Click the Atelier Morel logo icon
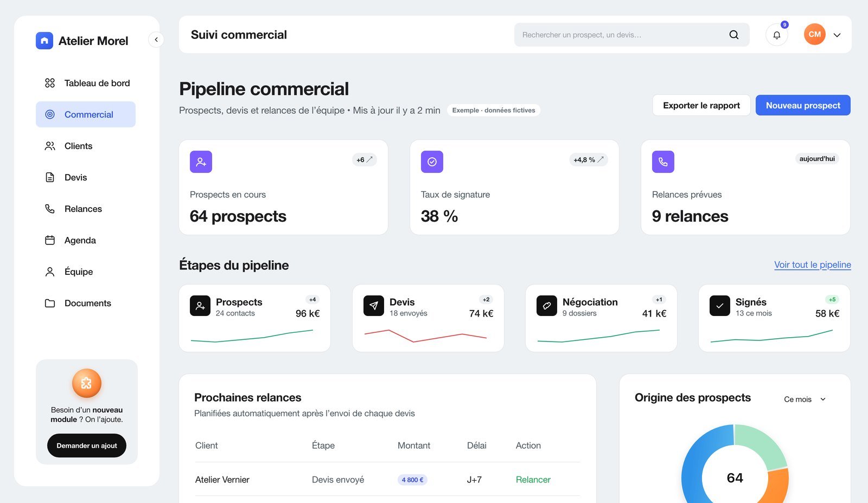Image resolution: width=868 pixels, height=503 pixels. [44, 41]
